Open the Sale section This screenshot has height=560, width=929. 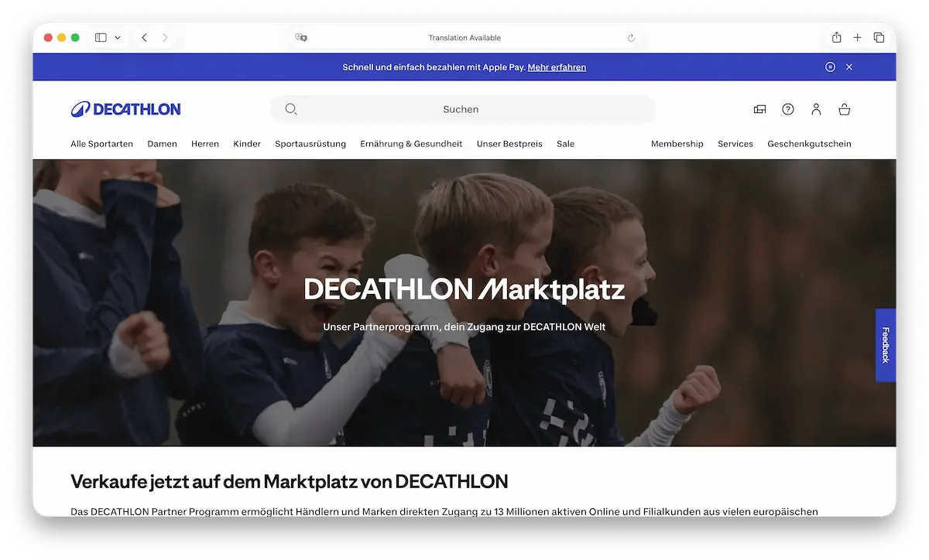pyautogui.click(x=565, y=144)
